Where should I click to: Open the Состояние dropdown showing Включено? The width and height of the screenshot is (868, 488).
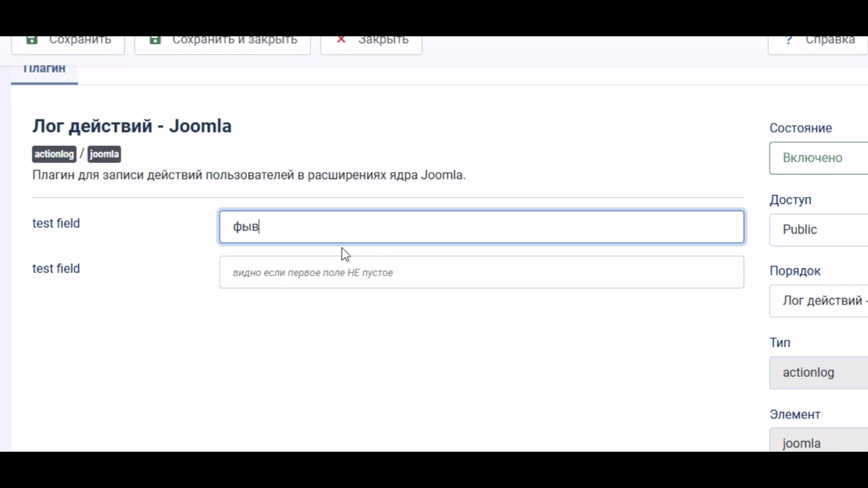(818, 158)
